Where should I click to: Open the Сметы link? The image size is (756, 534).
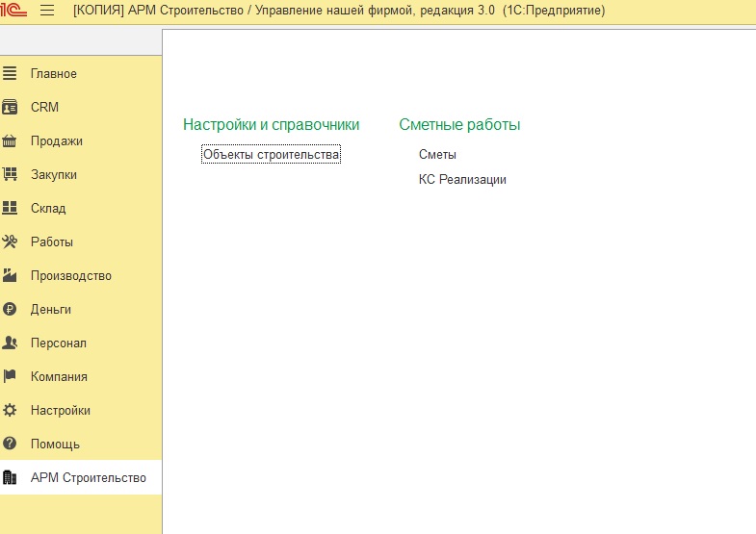pyautogui.click(x=437, y=154)
